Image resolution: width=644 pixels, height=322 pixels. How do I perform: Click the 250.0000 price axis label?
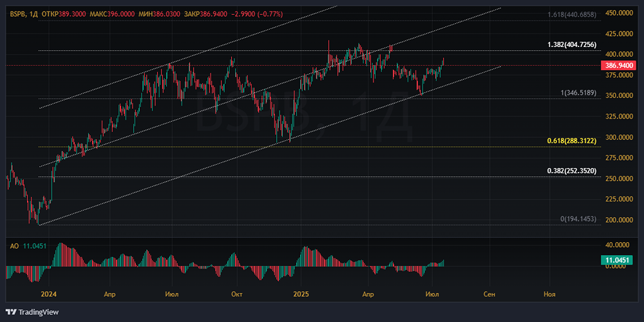coord(618,178)
